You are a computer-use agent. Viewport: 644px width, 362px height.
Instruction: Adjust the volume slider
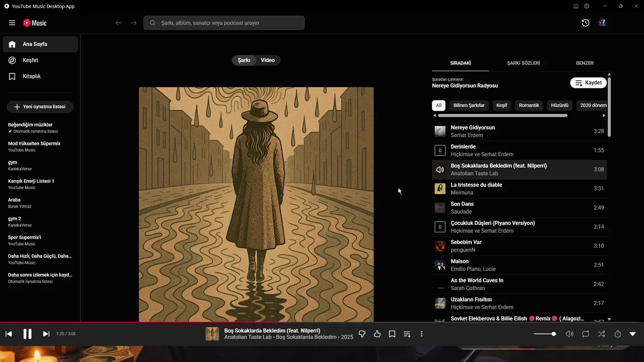[545, 334]
